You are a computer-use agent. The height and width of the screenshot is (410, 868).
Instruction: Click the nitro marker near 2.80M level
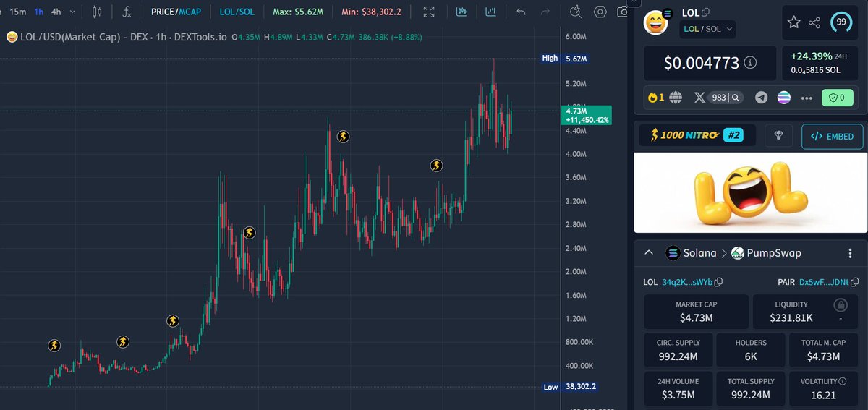click(249, 232)
